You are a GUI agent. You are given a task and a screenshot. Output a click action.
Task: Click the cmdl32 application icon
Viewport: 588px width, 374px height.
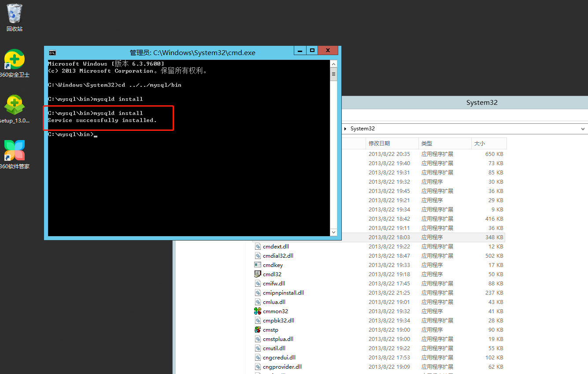(258, 274)
